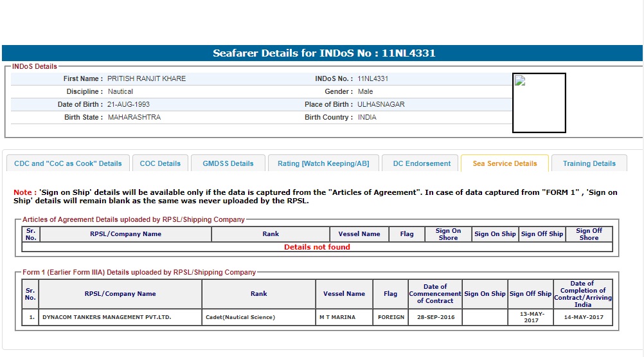This screenshot has width=644, height=357.
Task: Click the place of birth ULHASNAGAR
Action: (x=381, y=104)
